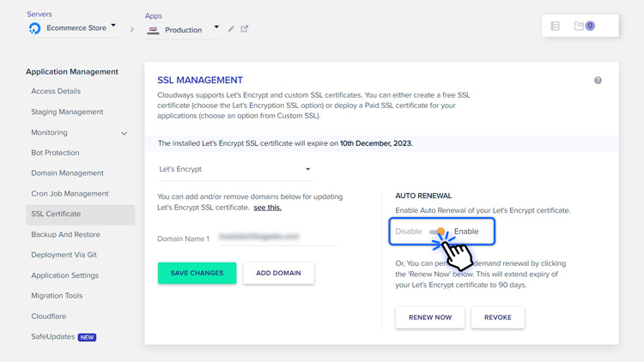Click the Save Changes button

(197, 273)
